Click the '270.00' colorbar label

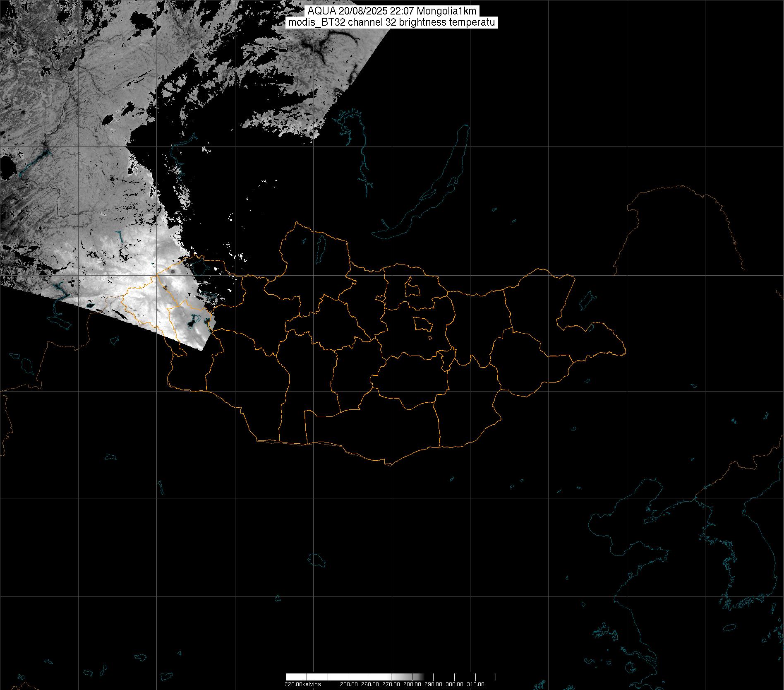(391, 684)
